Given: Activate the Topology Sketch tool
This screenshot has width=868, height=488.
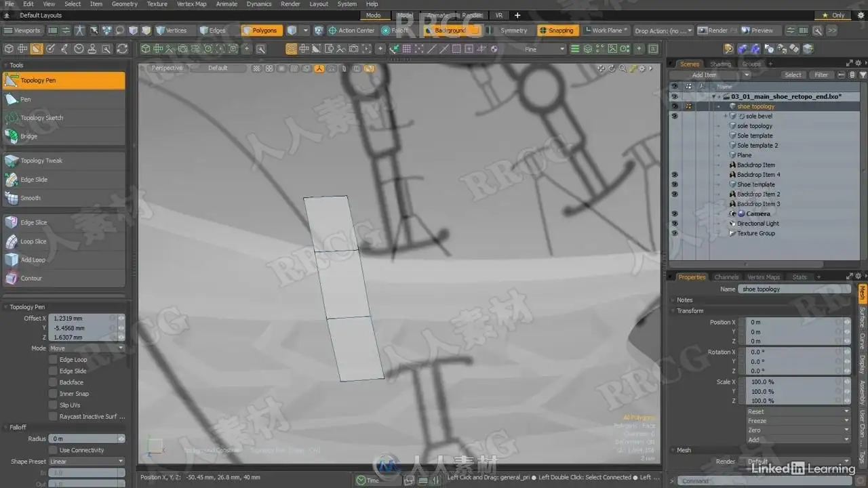Looking at the screenshot, I should point(64,118).
